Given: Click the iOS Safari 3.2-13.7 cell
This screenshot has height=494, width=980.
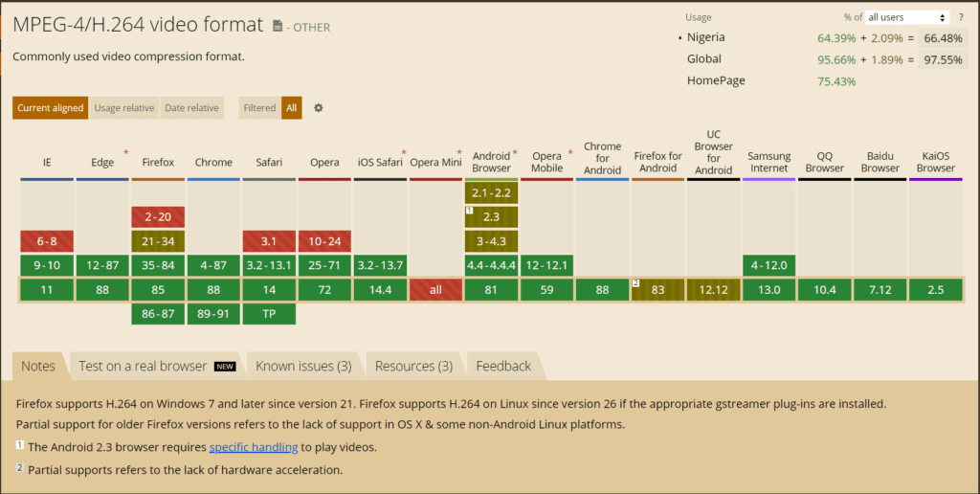Looking at the screenshot, I should tap(380, 266).
